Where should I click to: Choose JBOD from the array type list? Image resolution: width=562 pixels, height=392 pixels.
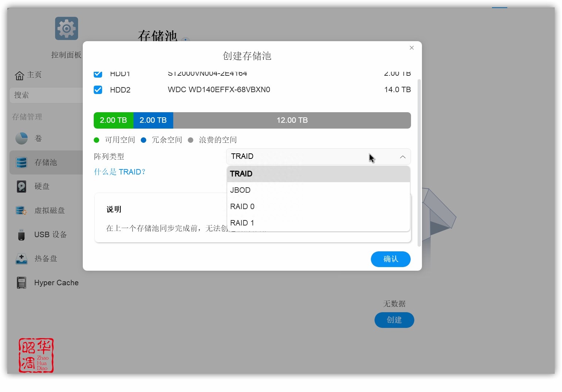coord(318,190)
